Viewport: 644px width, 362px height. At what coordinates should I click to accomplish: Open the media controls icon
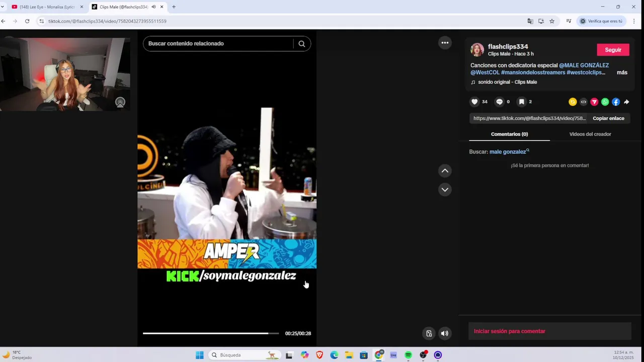click(569, 21)
